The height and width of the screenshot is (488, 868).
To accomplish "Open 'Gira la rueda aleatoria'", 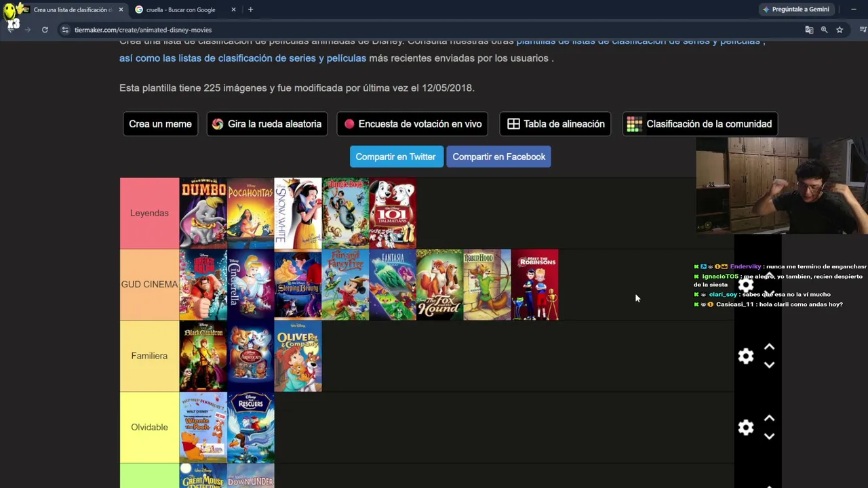I will (267, 124).
